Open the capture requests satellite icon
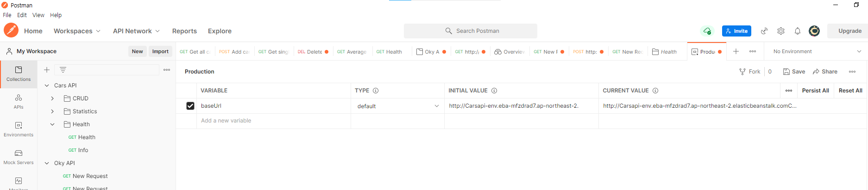The width and height of the screenshot is (868, 190). click(x=764, y=31)
